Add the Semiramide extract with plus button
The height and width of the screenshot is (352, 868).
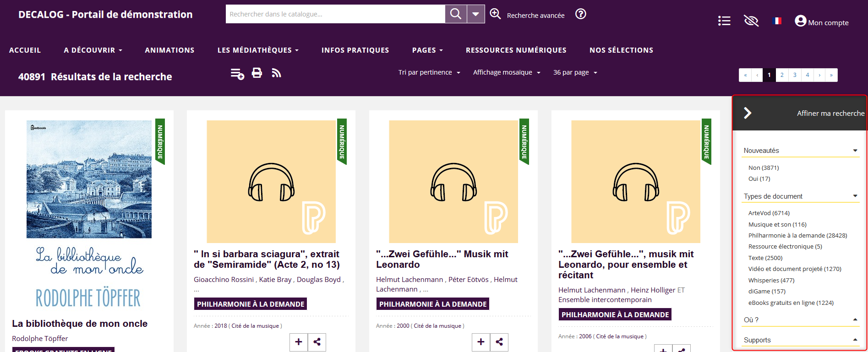tap(298, 342)
